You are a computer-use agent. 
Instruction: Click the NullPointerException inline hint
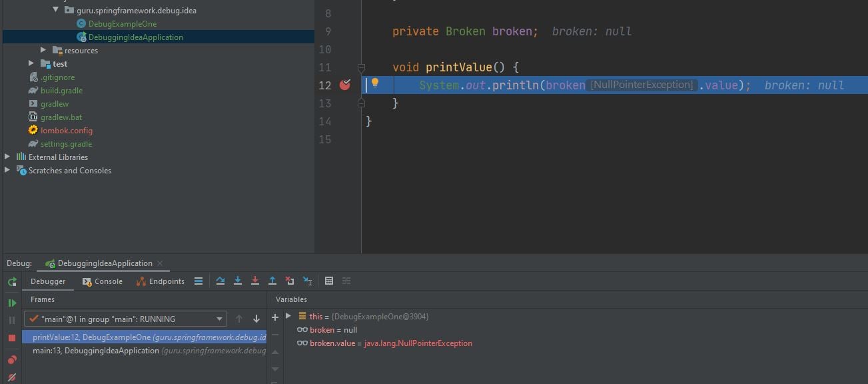(x=642, y=85)
